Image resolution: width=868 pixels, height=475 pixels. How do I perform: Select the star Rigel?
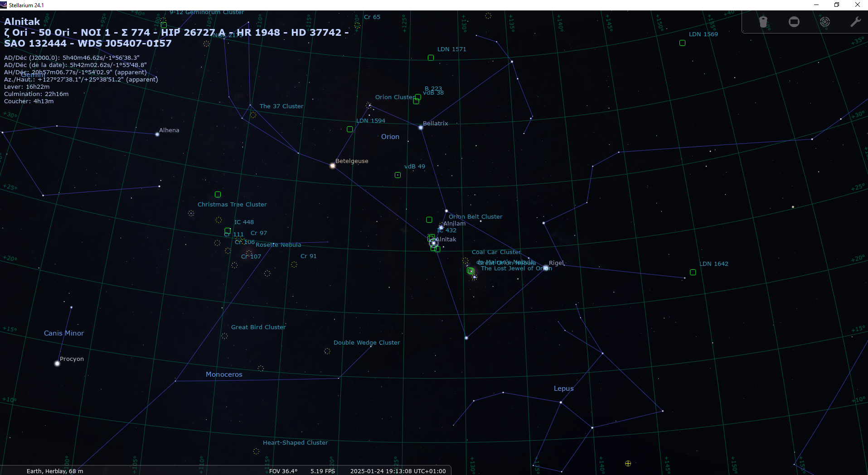(546, 268)
